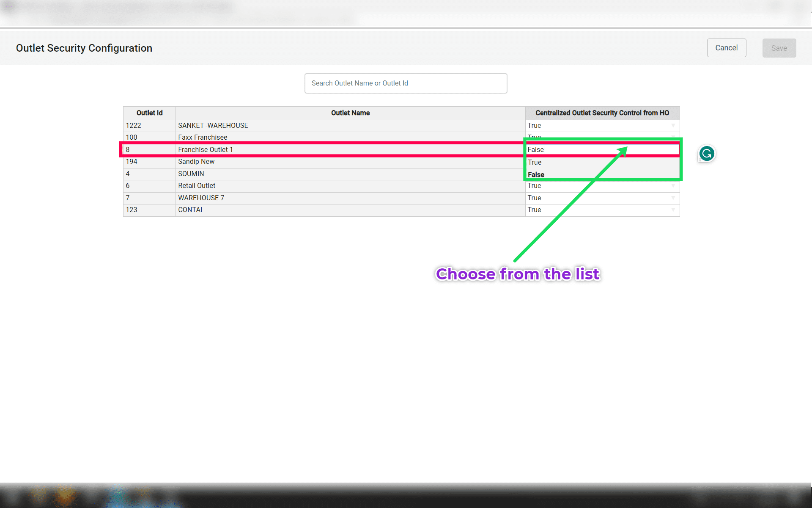Click Centralized Outlet Security Control from HO header
Image resolution: width=812 pixels, height=508 pixels.
coord(602,113)
